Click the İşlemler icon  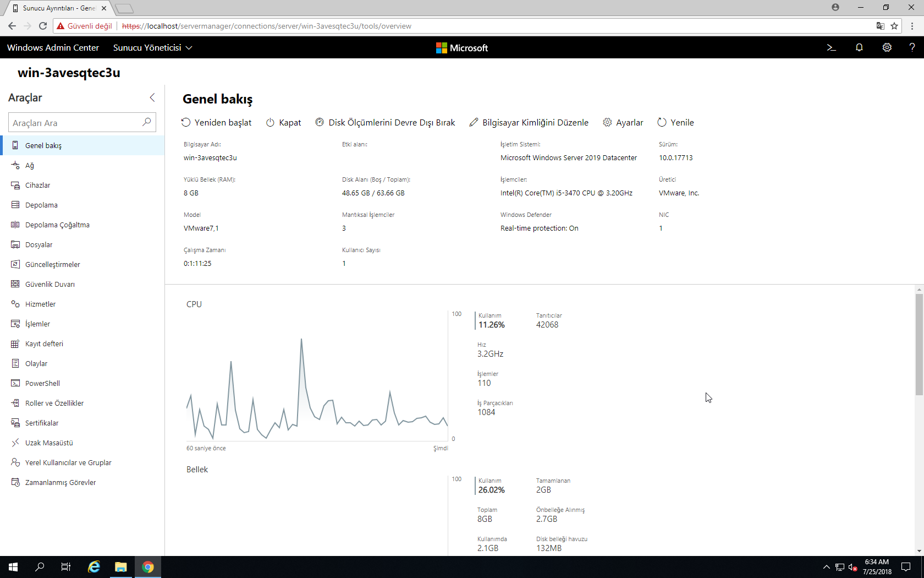point(15,324)
